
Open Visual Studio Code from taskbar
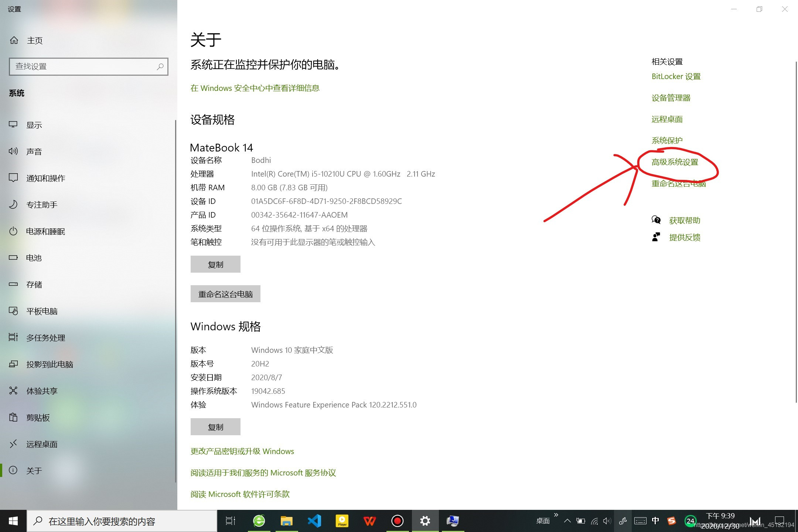click(314, 521)
